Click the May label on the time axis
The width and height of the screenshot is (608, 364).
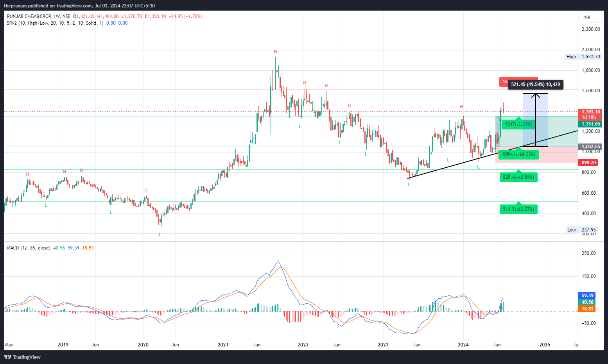[x=9, y=345]
